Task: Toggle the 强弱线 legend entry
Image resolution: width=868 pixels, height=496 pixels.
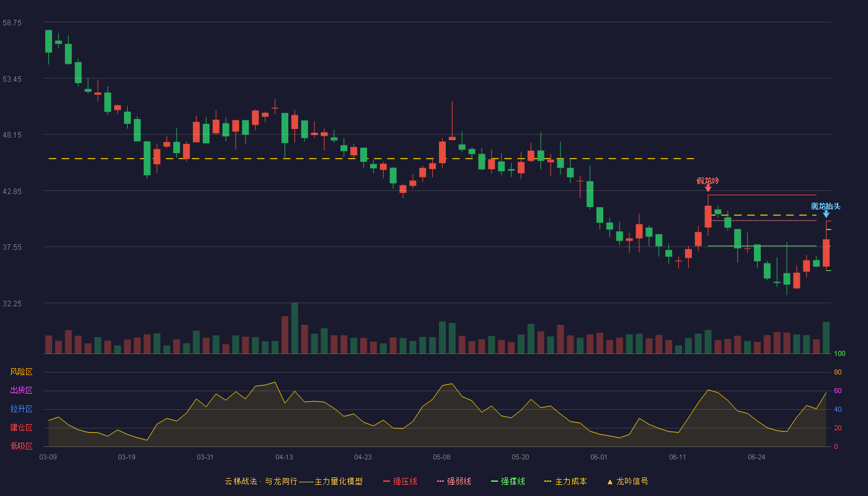Action: pos(454,481)
